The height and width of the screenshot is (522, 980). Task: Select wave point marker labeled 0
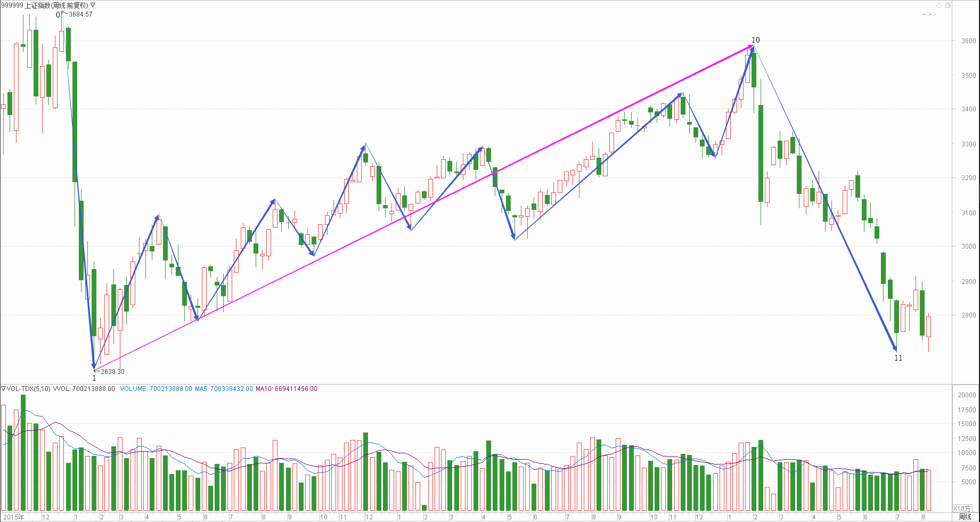coord(58,15)
